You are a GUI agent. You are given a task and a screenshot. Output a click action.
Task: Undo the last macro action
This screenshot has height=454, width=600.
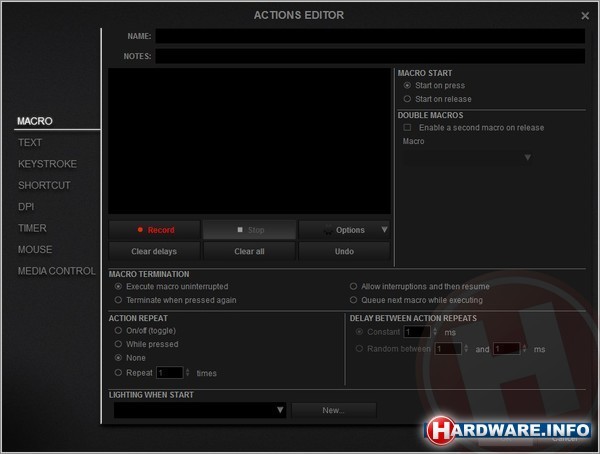[343, 251]
